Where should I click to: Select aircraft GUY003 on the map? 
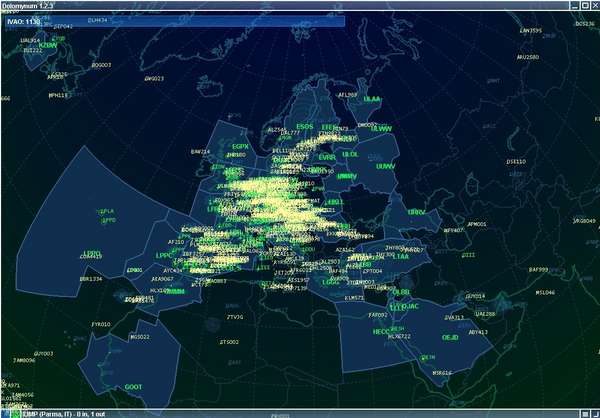[44, 354]
